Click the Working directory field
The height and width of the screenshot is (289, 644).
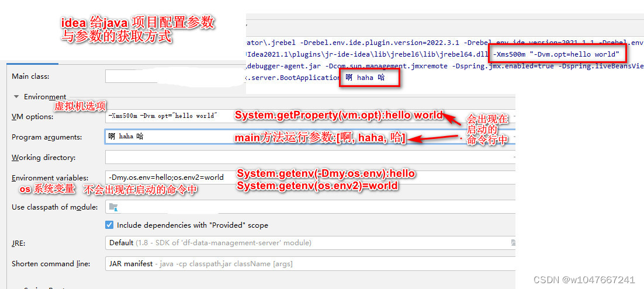point(310,157)
